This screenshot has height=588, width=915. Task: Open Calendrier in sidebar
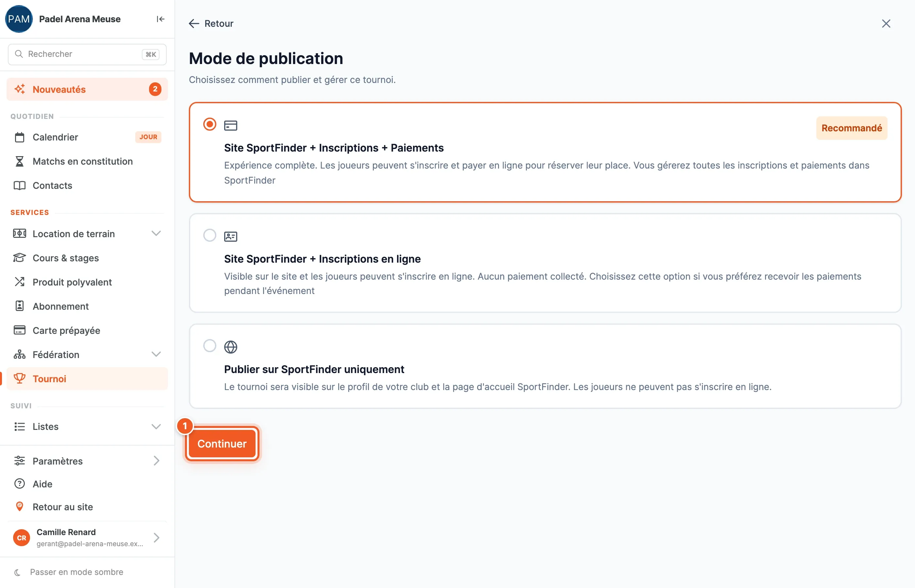point(87,137)
